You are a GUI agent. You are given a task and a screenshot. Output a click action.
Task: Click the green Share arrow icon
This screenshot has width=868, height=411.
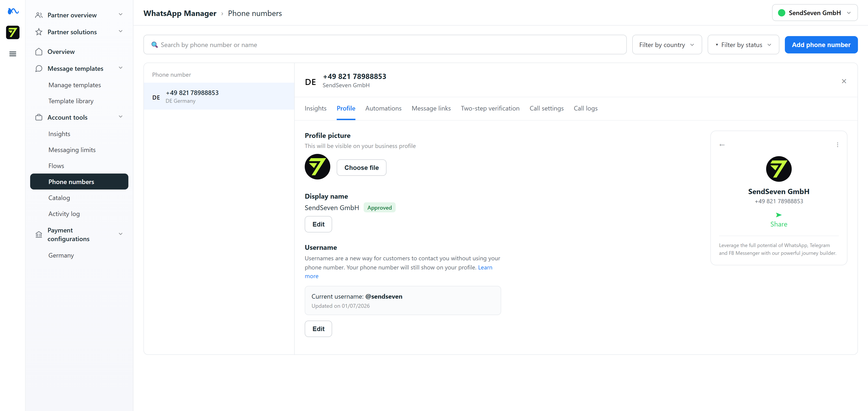pyautogui.click(x=778, y=215)
